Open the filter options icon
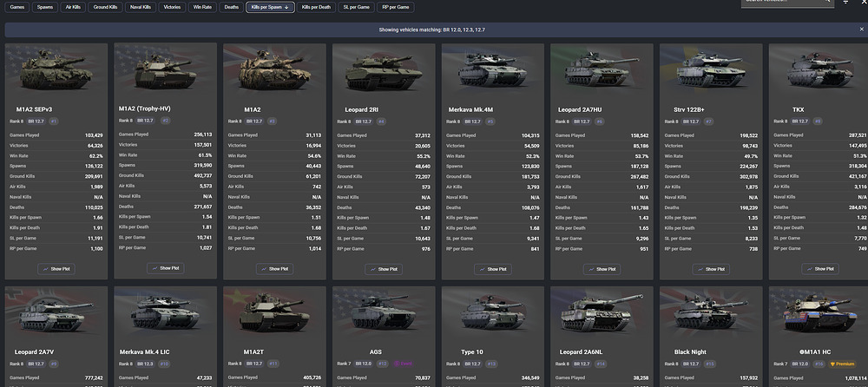 (845, 3)
